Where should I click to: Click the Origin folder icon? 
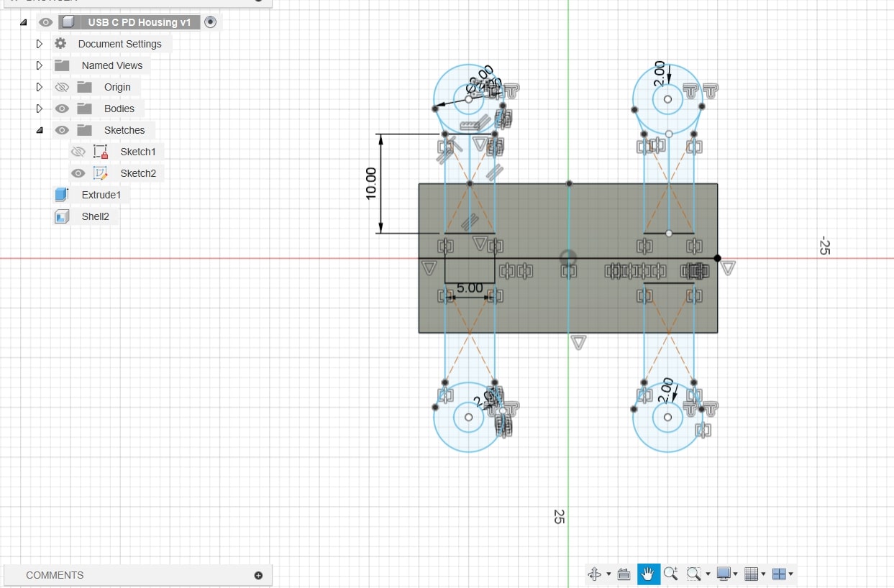point(85,87)
